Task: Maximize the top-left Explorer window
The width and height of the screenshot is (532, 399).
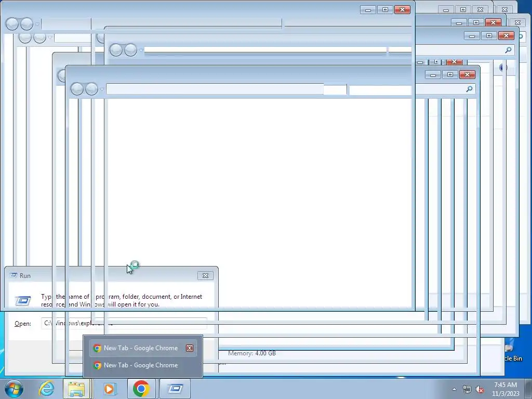Action: click(385, 10)
